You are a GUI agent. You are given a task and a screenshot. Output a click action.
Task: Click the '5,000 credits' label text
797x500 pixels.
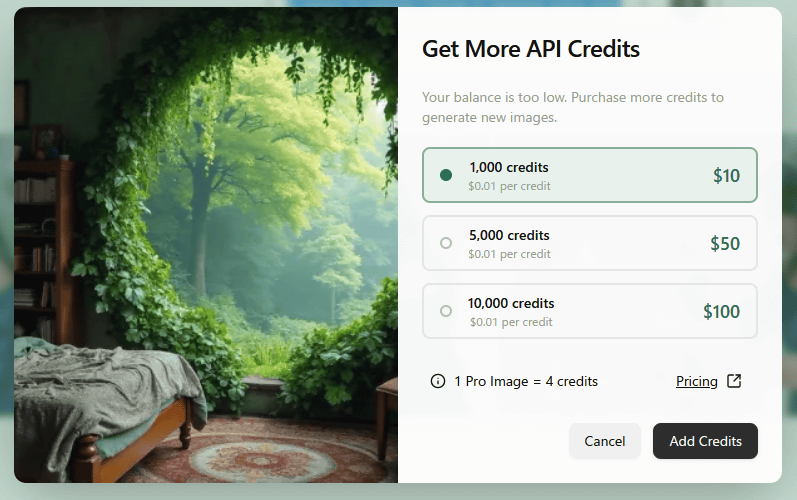click(509, 235)
